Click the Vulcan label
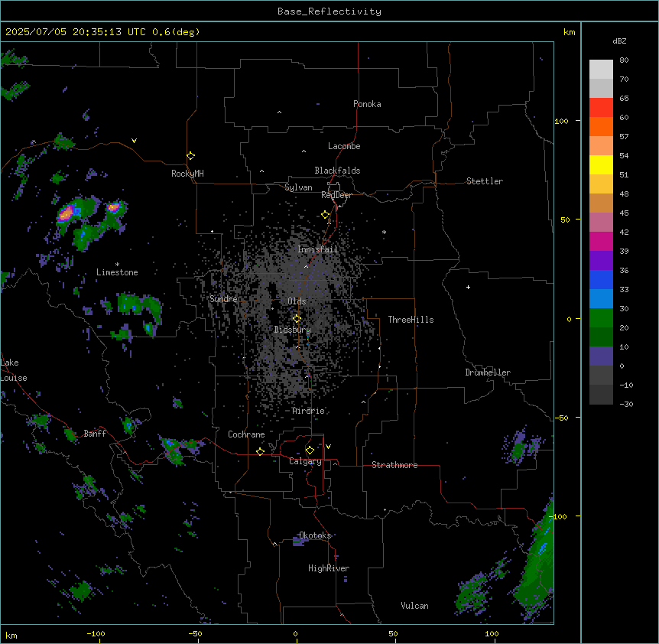This screenshot has width=659, height=644. click(x=414, y=606)
